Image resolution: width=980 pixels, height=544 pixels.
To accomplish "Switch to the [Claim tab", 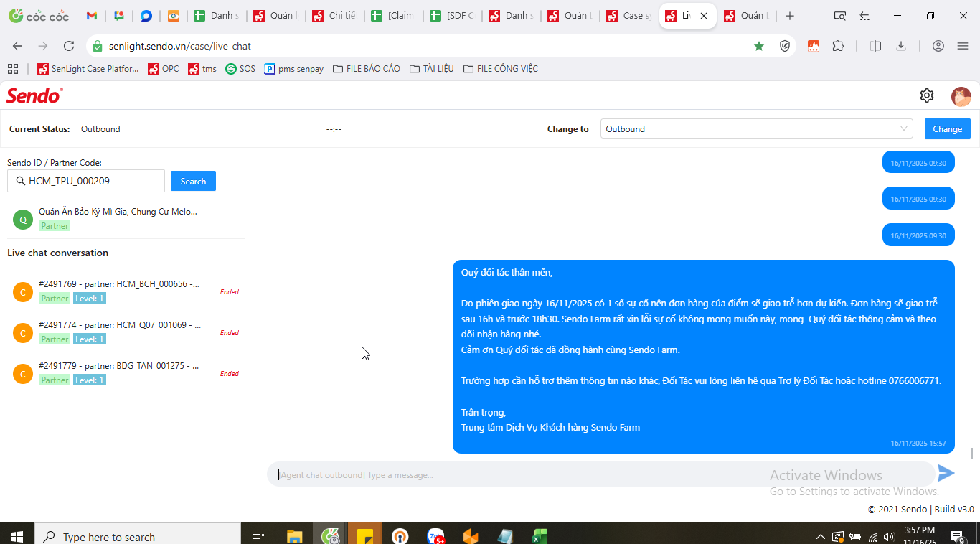I will (x=394, y=16).
